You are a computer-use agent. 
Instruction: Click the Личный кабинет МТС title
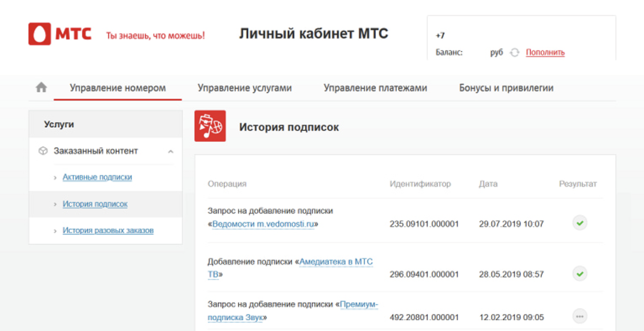pyautogui.click(x=314, y=34)
